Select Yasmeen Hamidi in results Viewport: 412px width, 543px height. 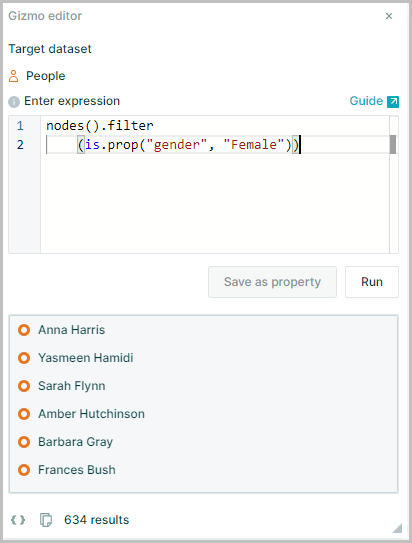[86, 358]
